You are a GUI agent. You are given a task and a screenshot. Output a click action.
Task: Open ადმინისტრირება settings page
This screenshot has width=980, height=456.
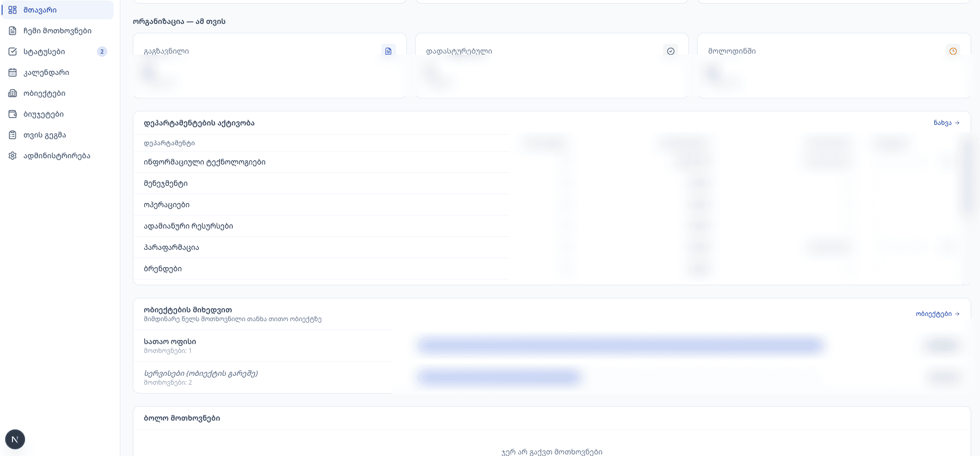[58, 156]
